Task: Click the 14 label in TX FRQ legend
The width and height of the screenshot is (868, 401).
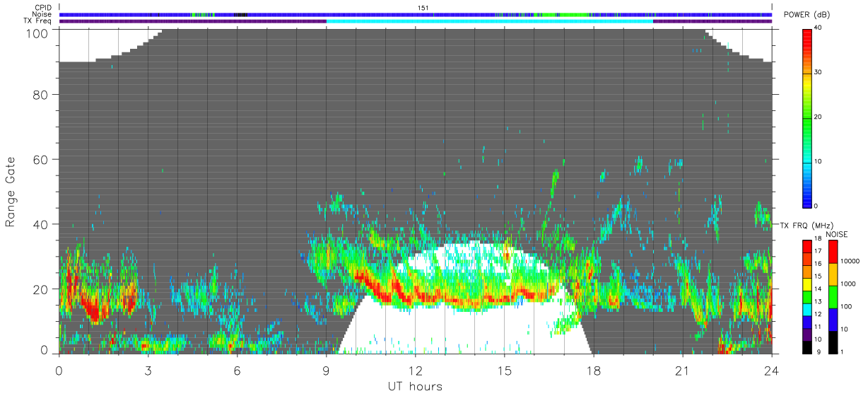Action: pos(818,289)
